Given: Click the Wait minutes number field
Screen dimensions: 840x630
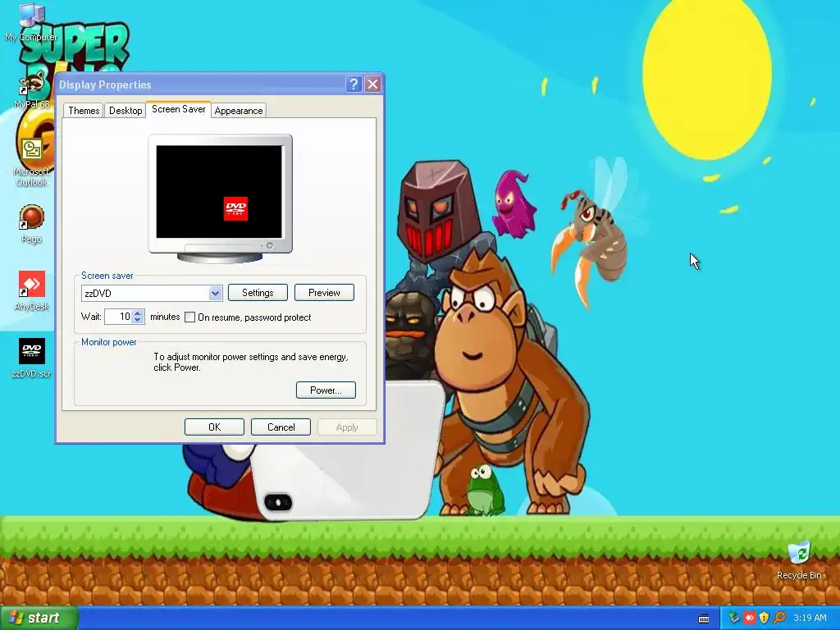Looking at the screenshot, I should [118, 317].
